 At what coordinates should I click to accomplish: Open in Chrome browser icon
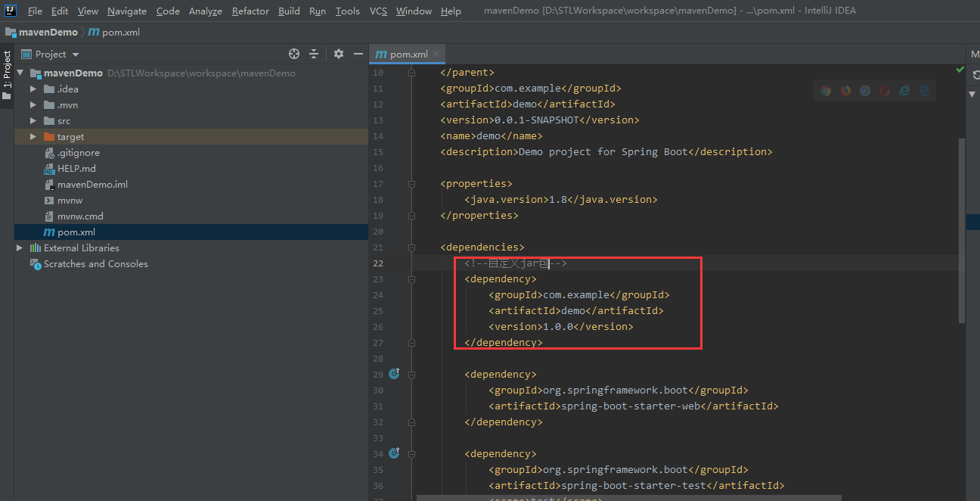click(x=826, y=91)
